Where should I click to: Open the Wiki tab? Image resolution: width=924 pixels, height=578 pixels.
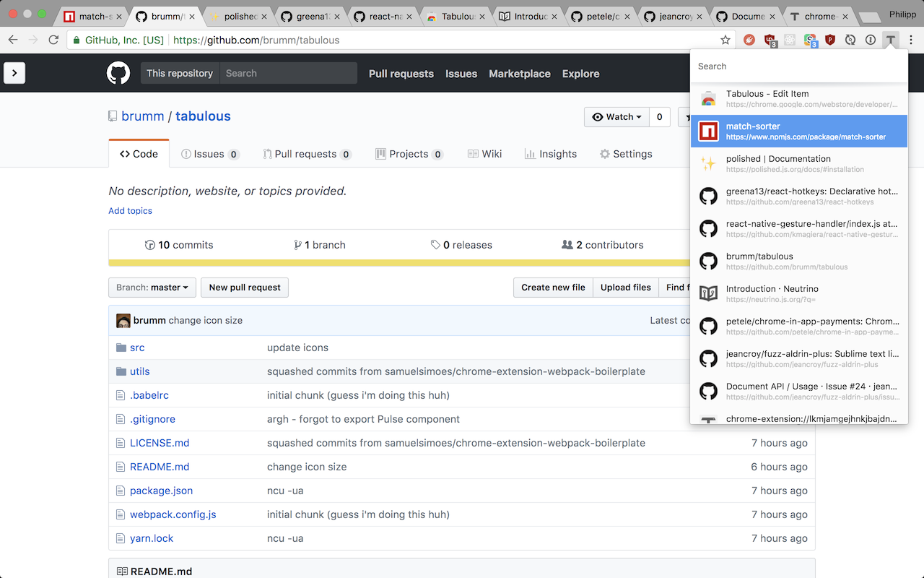pyautogui.click(x=484, y=154)
